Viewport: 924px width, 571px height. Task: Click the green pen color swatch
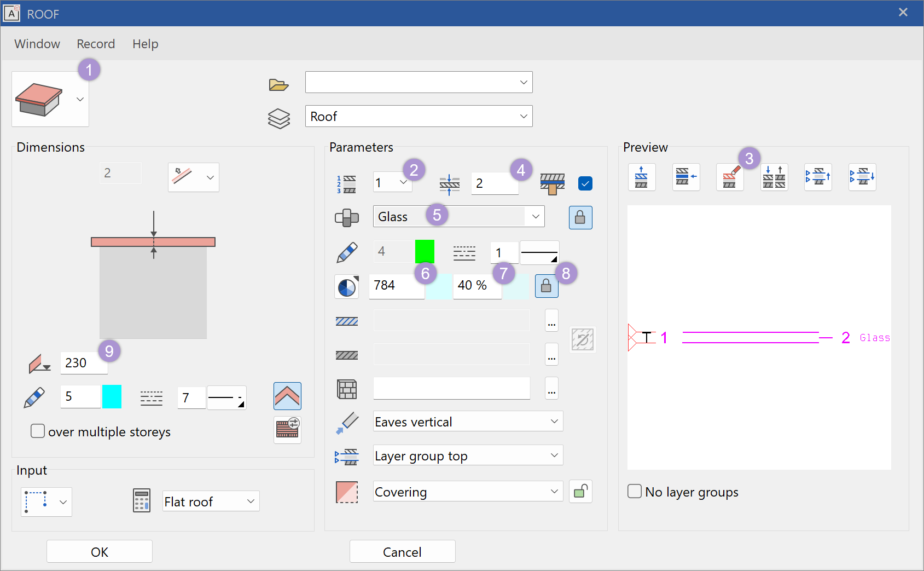425,252
